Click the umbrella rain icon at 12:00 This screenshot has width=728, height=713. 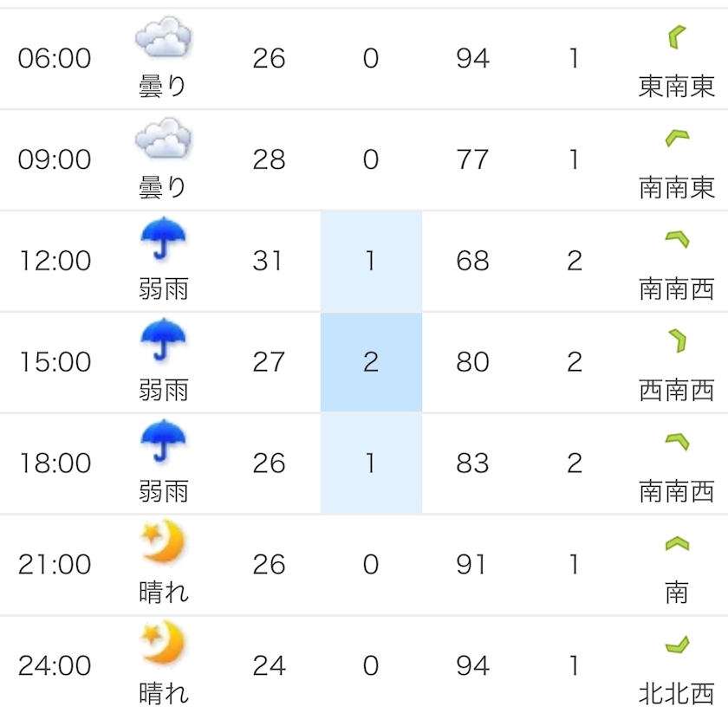pyautogui.click(x=163, y=240)
